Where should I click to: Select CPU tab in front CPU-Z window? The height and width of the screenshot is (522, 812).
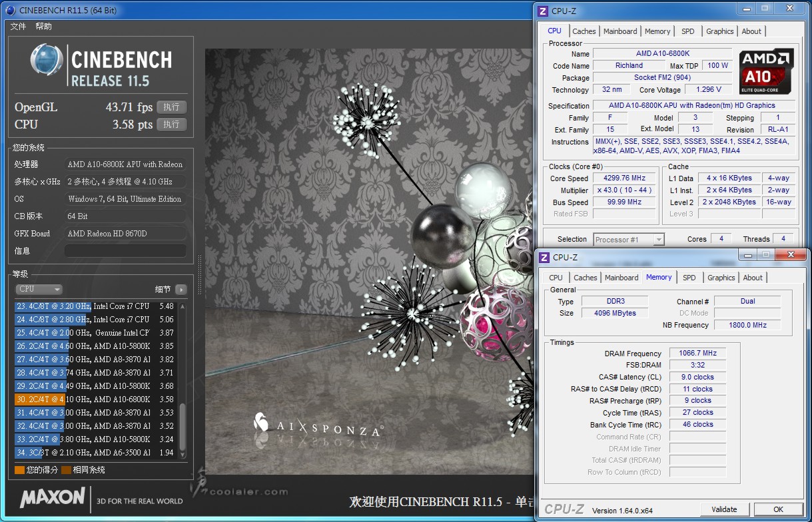coord(556,278)
